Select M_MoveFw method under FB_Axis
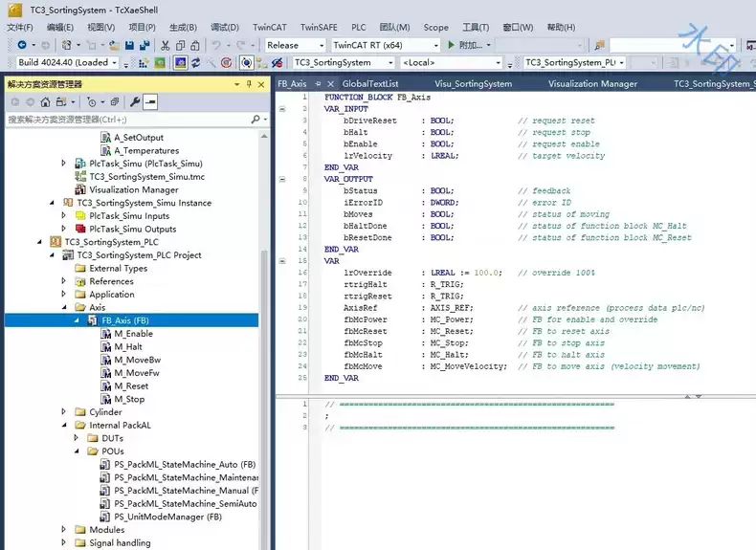Image resolution: width=756 pixels, height=550 pixels. pyautogui.click(x=136, y=373)
